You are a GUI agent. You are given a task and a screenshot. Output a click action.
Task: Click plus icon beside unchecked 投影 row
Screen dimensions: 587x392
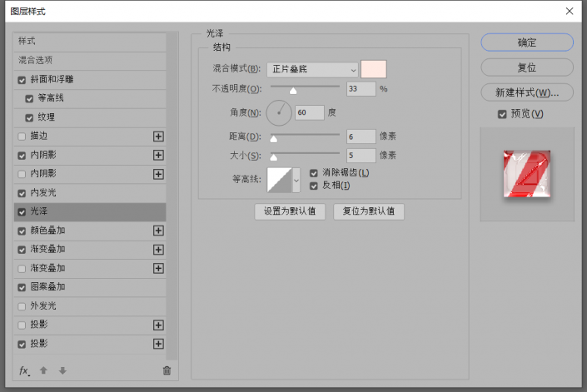coord(158,325)
